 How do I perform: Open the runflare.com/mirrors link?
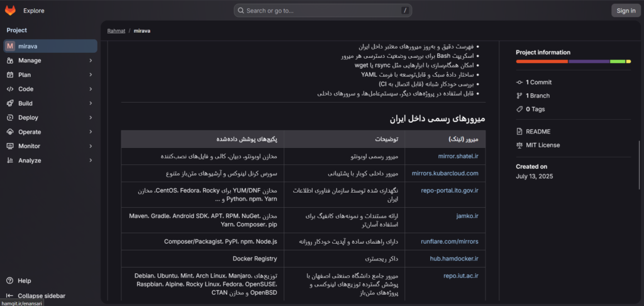point(450,241)
